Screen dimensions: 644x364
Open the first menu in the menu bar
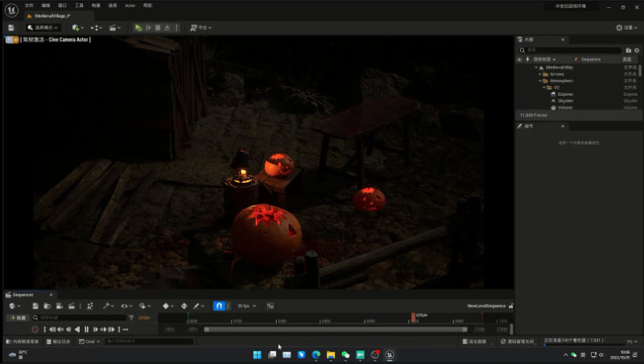click(29, 6)
